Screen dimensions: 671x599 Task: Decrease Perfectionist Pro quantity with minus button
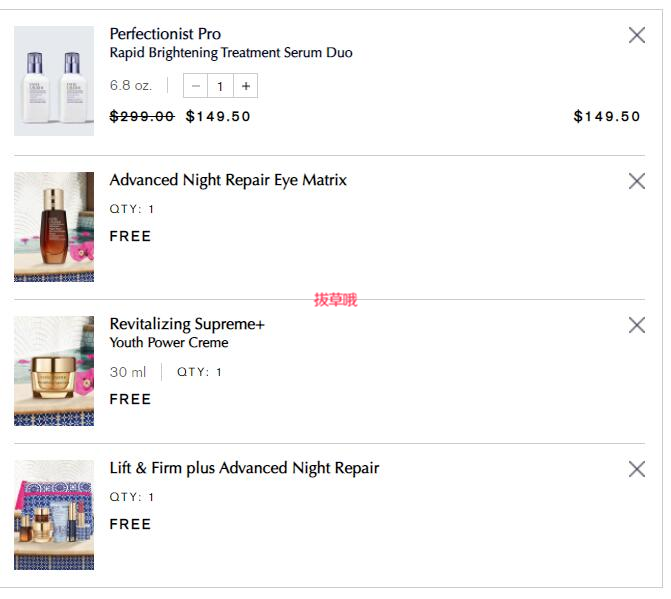point(196,86)
